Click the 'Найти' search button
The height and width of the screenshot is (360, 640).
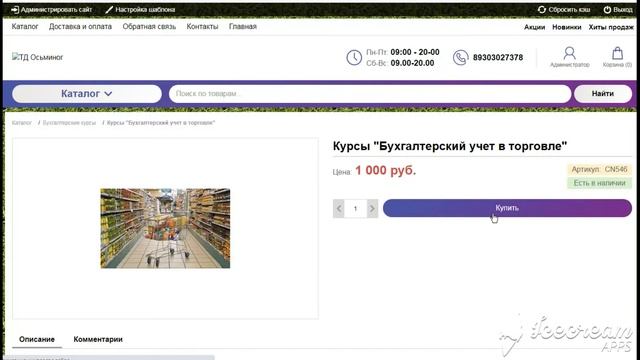click(x=603, y=94)
